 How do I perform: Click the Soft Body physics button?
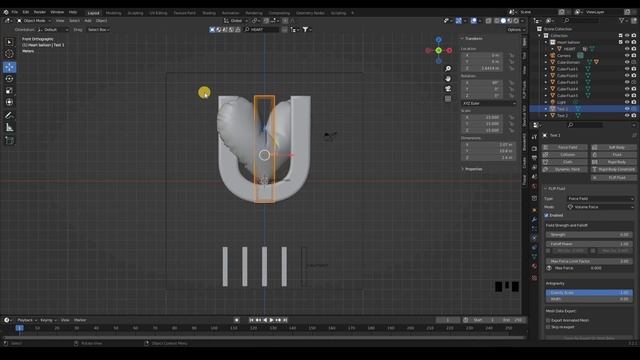click(x=613, y=147)
